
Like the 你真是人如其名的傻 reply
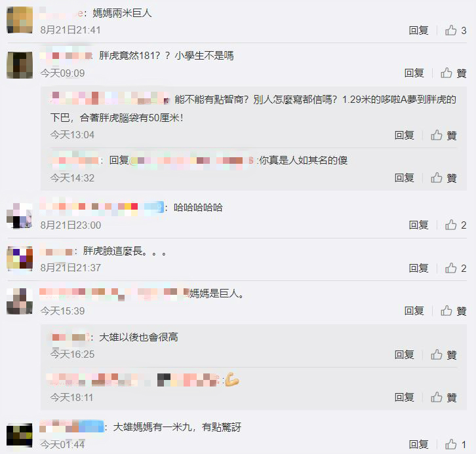[x=443, y=178]
